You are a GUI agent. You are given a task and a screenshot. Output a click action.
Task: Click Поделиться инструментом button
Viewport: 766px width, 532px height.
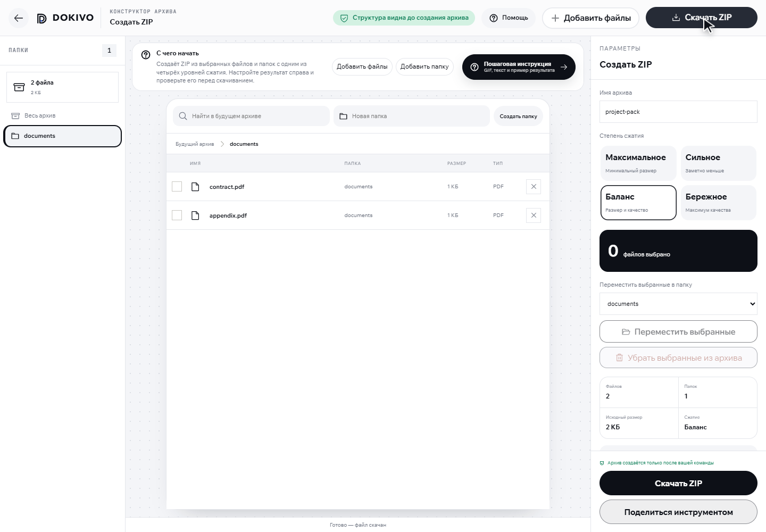678,512
